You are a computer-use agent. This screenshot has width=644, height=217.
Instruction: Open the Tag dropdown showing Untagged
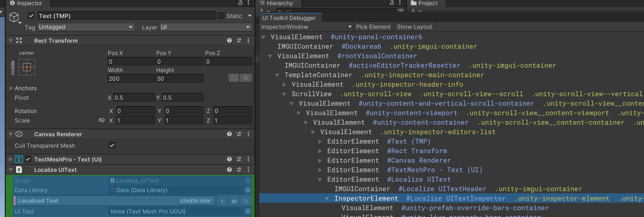click(x=86, y=27)
